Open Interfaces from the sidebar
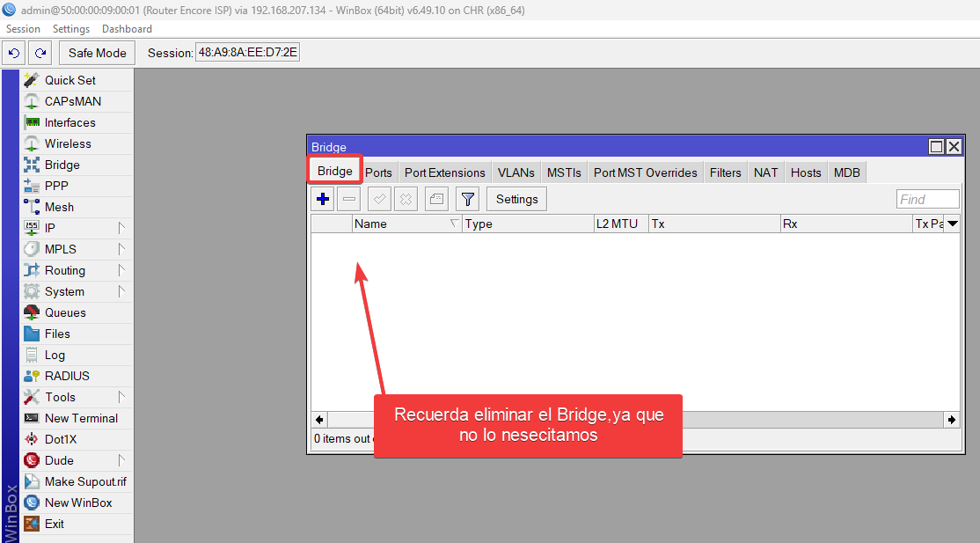980x543 pixels. pyautogui.click(x=69, y=122)
